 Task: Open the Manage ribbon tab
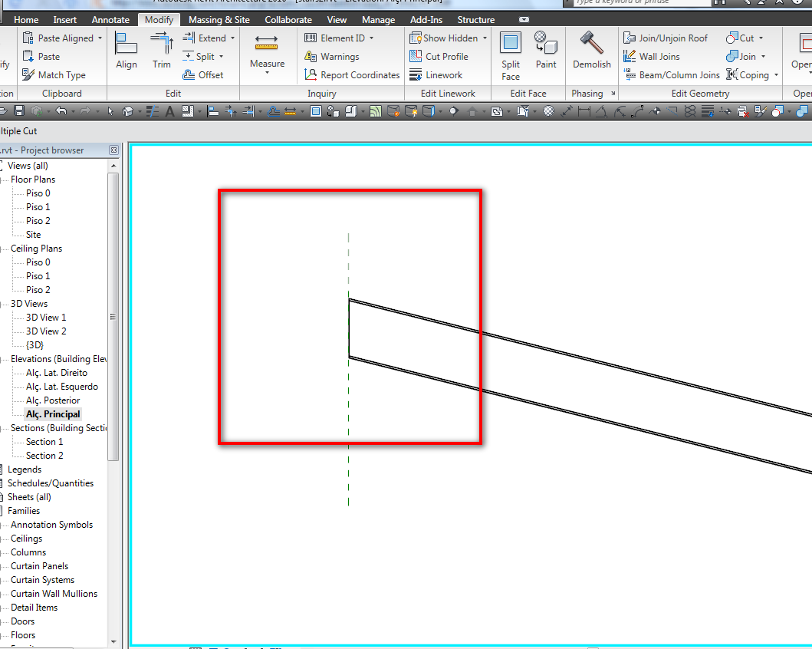click(x=378, y=20)
